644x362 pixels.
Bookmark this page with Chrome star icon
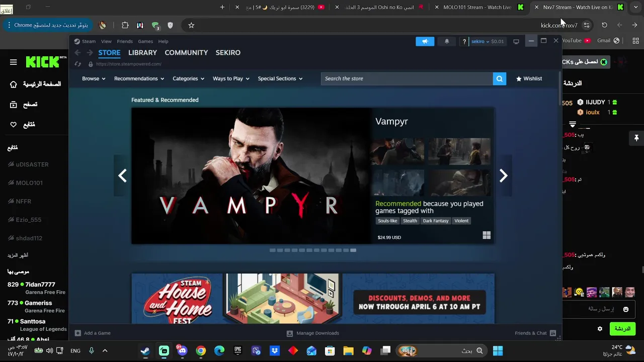coord(191,25)
